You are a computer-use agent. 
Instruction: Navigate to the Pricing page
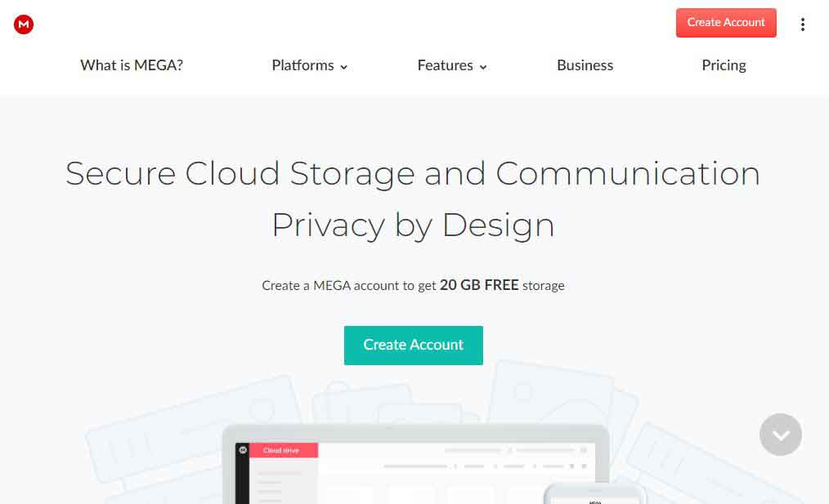(x=724, y=65)
